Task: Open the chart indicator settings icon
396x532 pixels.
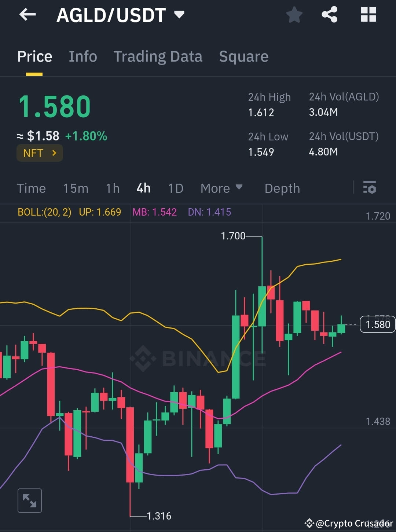Action: [370, 188]
